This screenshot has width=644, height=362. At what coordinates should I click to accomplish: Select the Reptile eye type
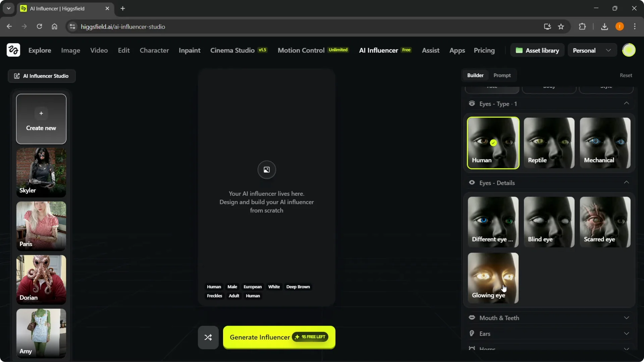click(x=549, y=143)
